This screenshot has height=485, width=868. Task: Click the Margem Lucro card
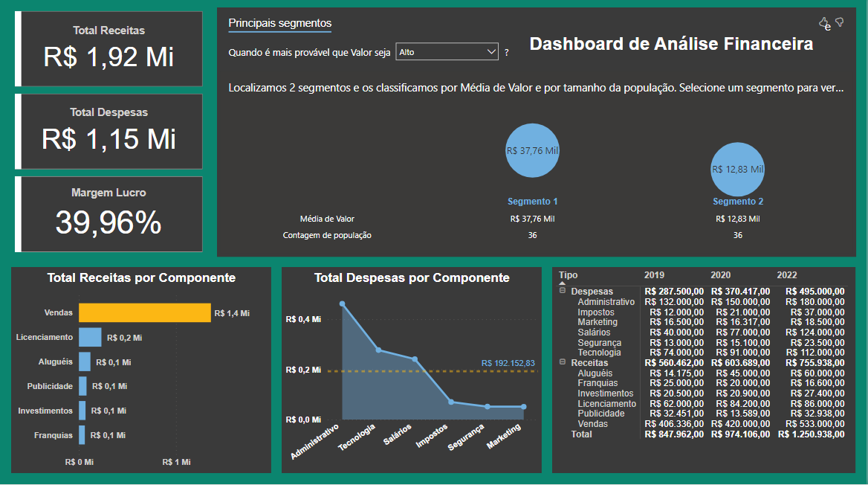109,213
